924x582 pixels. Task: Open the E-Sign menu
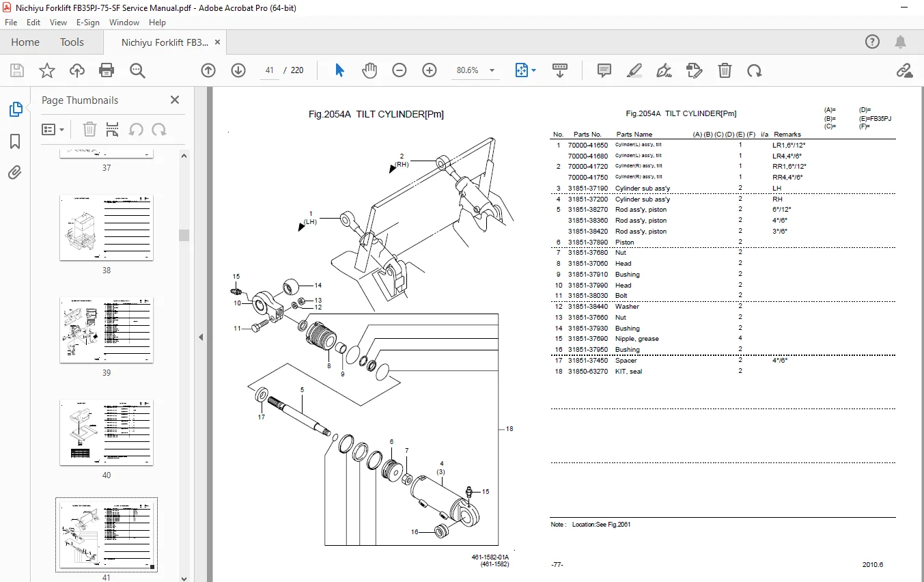(88, 22)
